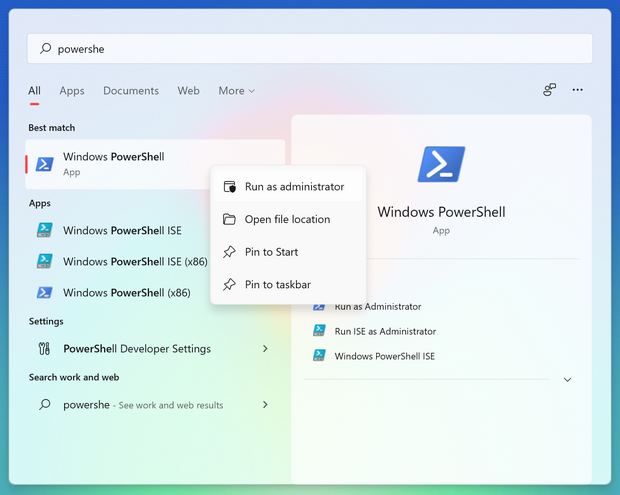The image size is (620, 495).
Task: Click the icon beside Run ISE as Administrator
Action: click(319, 331)
